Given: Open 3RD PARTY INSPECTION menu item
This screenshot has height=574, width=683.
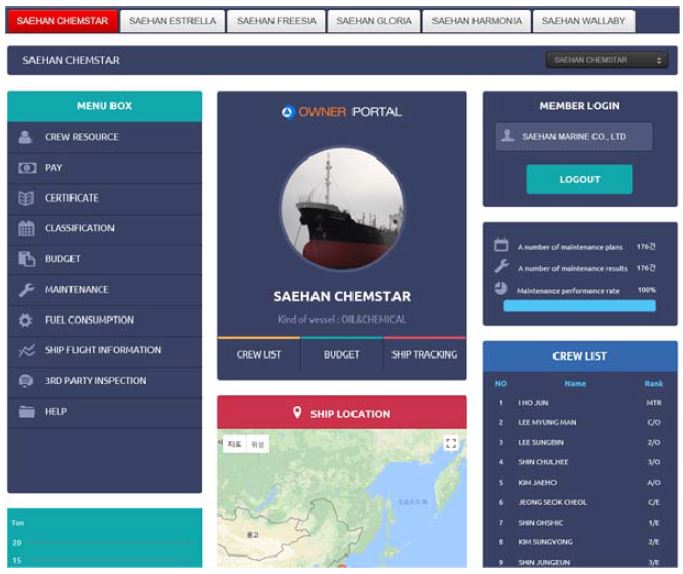Looking at the screenshot, I should 105,381.
